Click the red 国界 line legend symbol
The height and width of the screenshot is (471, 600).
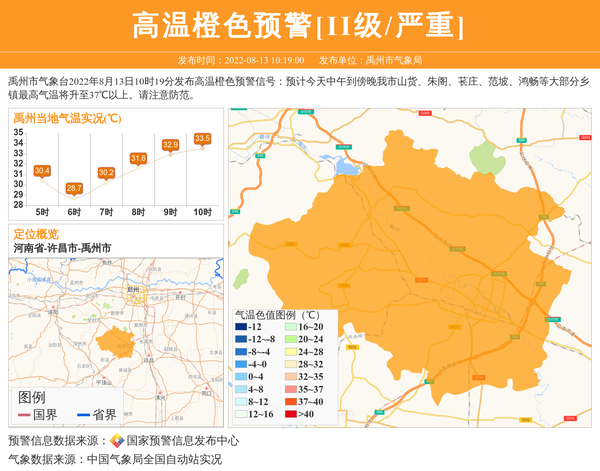click(x=24, y=415)
